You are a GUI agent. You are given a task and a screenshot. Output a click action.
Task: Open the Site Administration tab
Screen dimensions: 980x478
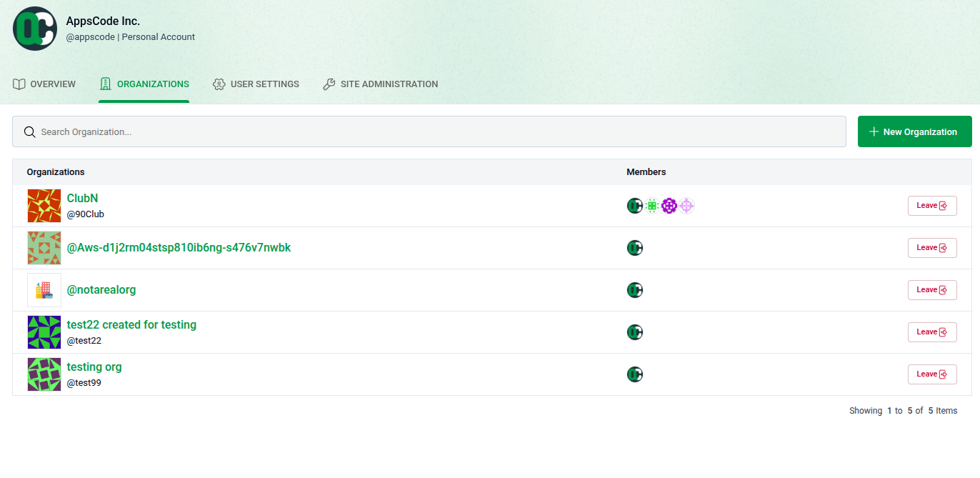click(x=381, y=84)
